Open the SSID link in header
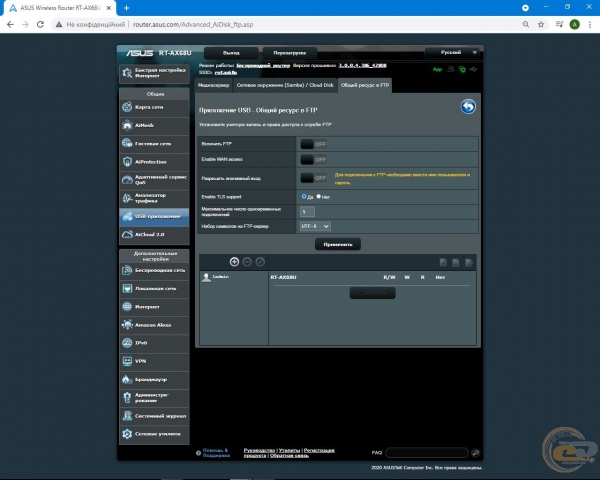The image size is (600, 480). (x=225, y=72)
